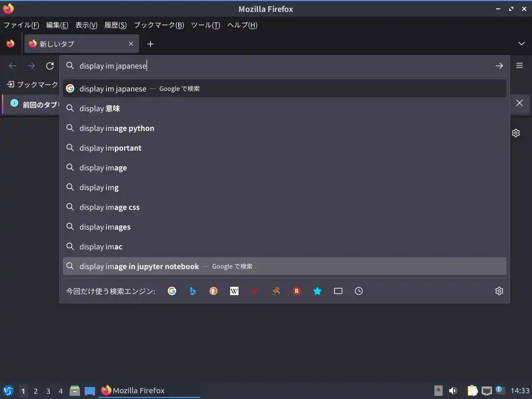Select the 新しいタブ tab
The image size is (532, 399).
[x=82, y=44]
